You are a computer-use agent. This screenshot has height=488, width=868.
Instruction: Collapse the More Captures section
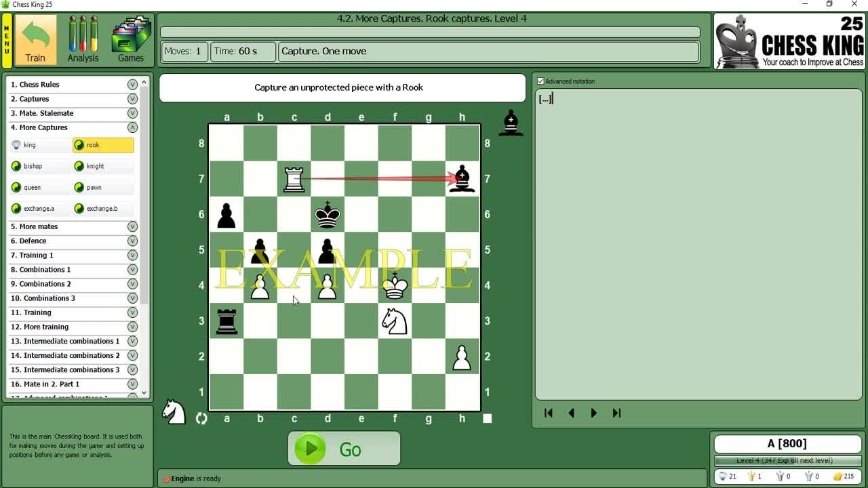tap(132, 127)
